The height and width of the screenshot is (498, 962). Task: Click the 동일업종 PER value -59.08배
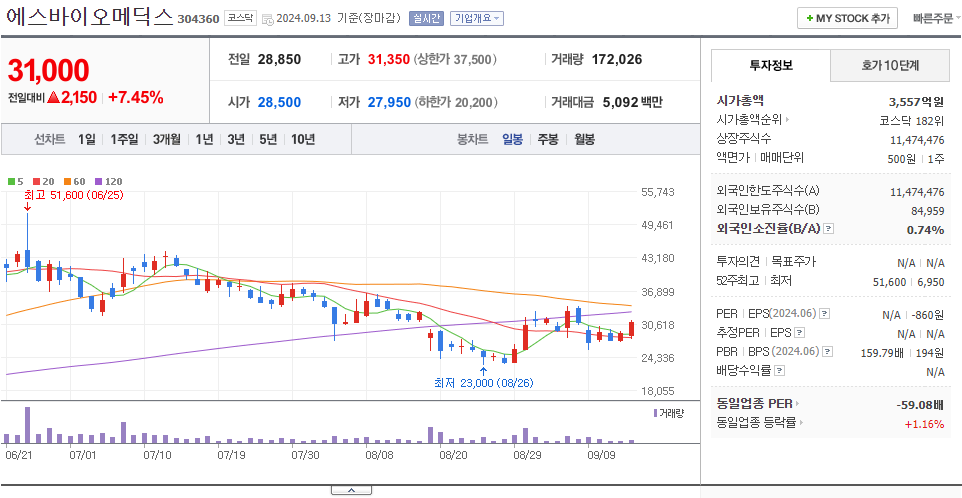click(x=920, y=404)
